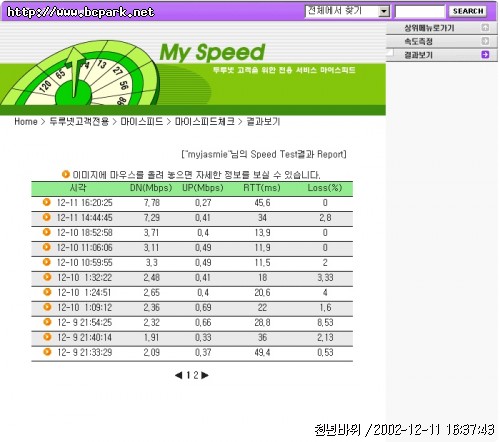
Task: Click upload value 0,69
Action: click(203, 307)
